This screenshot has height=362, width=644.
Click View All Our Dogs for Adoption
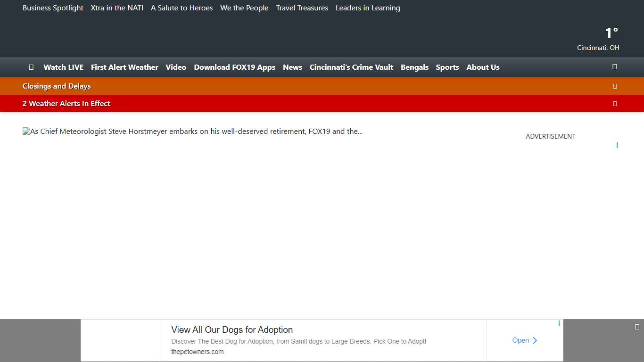pyautogui.click(x=232, y=330)
